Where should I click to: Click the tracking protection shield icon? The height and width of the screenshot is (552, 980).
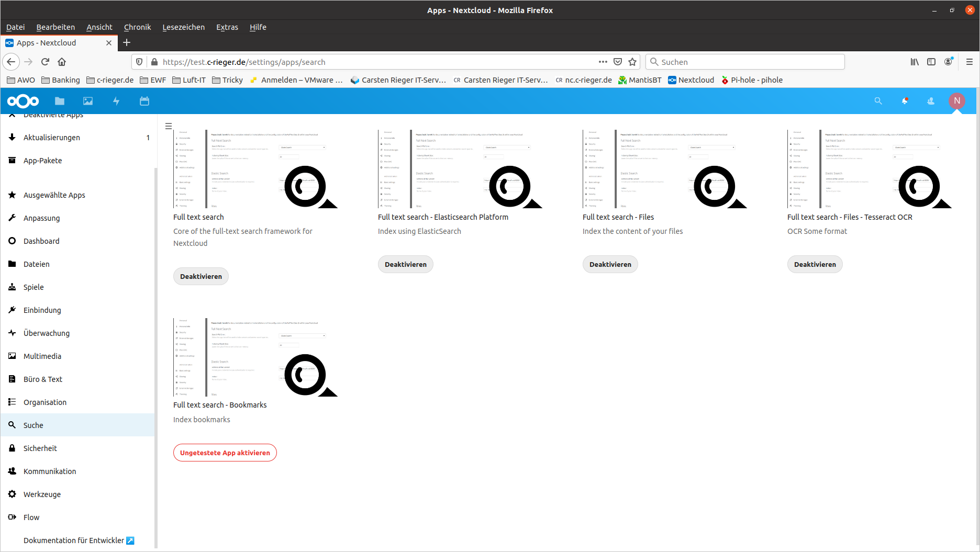coord(139,62)
